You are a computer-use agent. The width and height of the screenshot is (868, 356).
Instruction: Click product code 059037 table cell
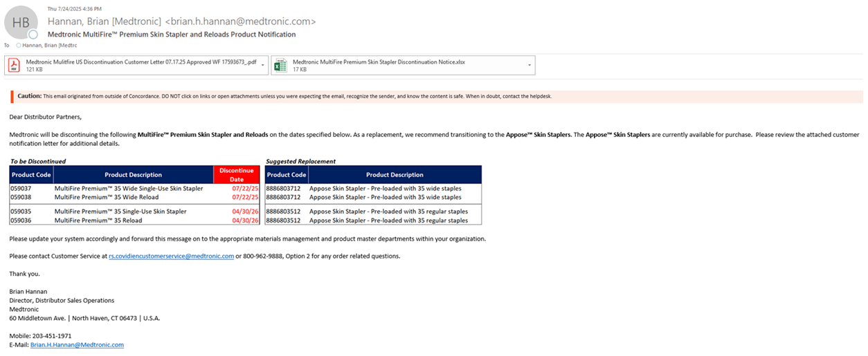coord(21,188)
